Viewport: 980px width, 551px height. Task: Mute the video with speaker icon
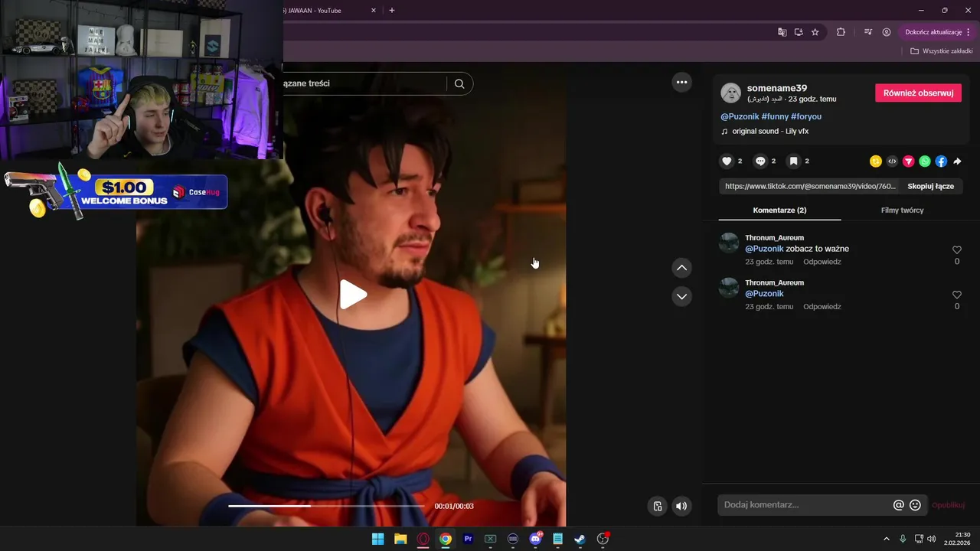click(681, 506)
